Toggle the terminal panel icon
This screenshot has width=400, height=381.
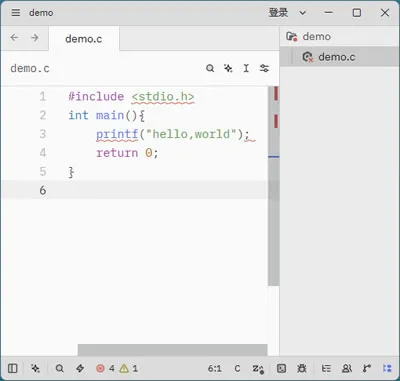(282, 368)
